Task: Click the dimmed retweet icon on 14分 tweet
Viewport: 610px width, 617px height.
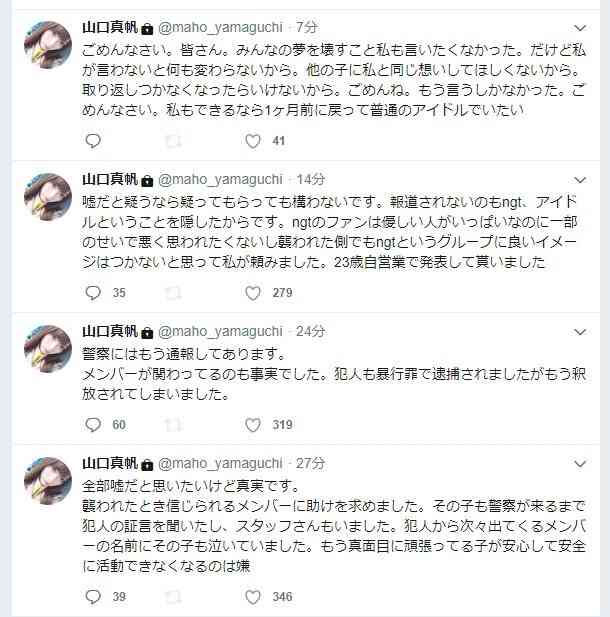Action: [x=173, y=293]
